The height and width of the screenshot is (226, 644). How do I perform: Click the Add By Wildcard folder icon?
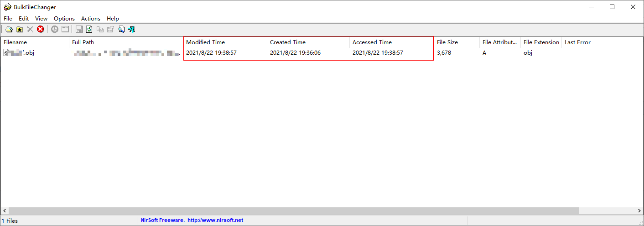click(20, 29)
